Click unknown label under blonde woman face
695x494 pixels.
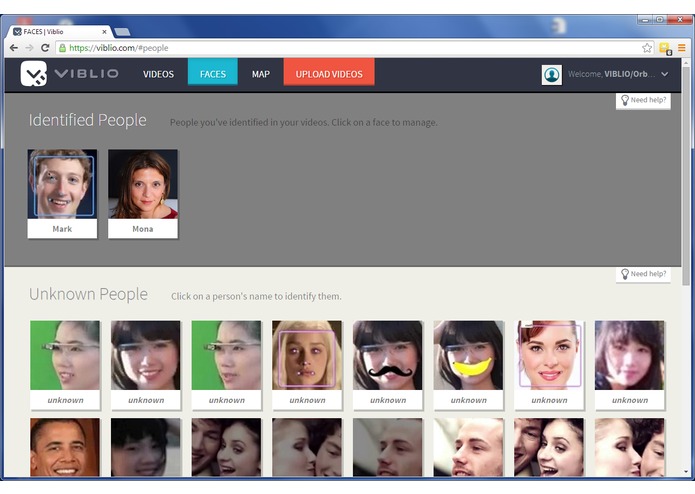307,400
